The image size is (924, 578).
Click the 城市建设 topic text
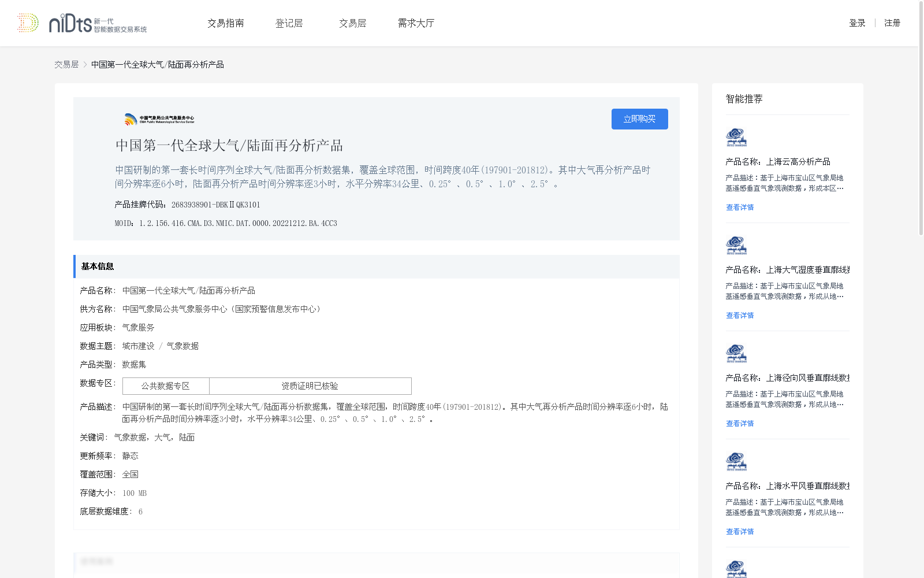tap(139, 346)
